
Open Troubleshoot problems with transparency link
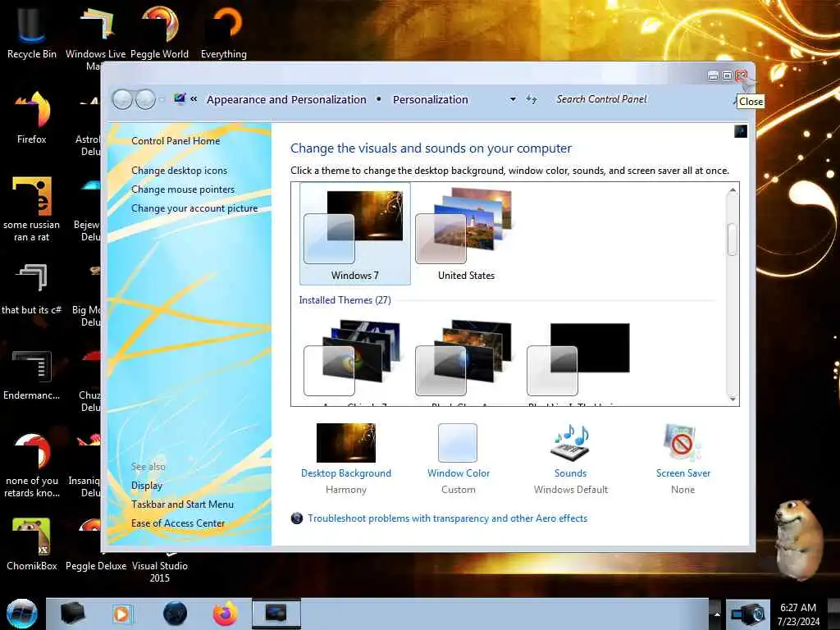pyautogui.click(x=447, y=518)
